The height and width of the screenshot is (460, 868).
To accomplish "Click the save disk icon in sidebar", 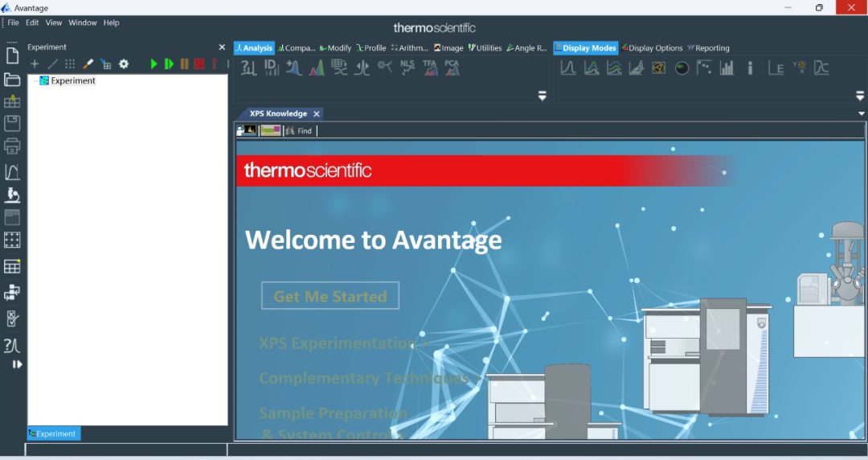I will (x=12, y=123).
